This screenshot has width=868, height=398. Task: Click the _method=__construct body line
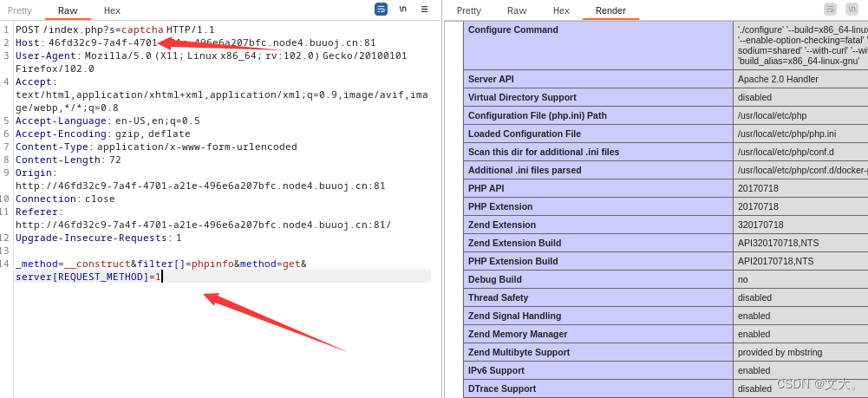pos(161,264)
